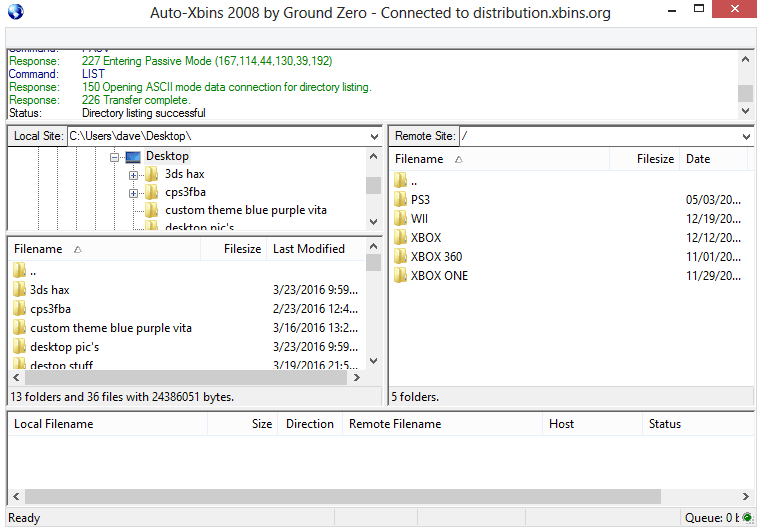Click cps3fba folder in local tree
This screenshot has width=762, height=531.
pyautogui.click(x=186, y=192)
